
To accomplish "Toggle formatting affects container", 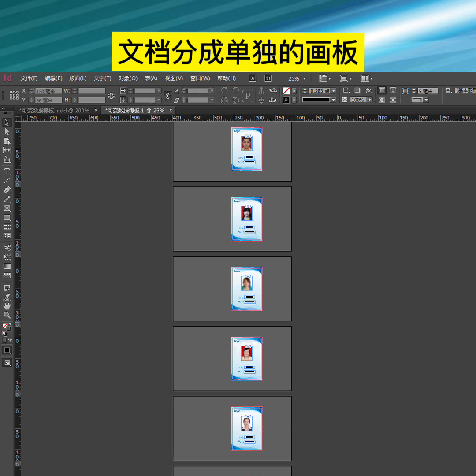I will point(4,341).
